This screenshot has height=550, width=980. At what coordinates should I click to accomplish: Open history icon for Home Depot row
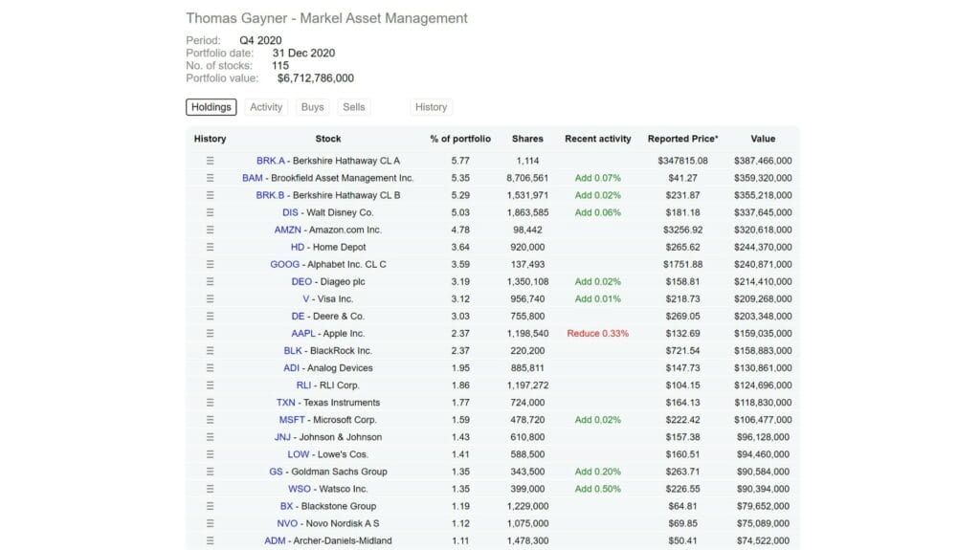(x=210, y=247)
